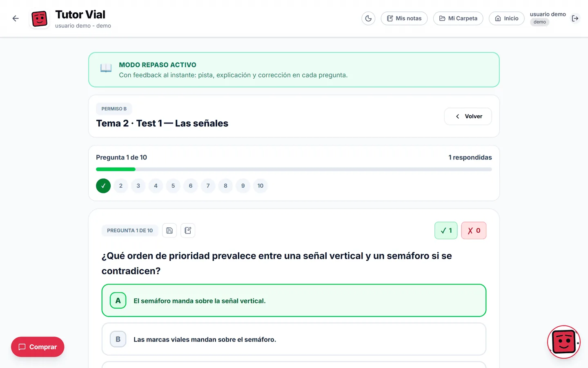Jump to question 6
Viewport: 588px width, 368px height.
[x=191, y=186]
